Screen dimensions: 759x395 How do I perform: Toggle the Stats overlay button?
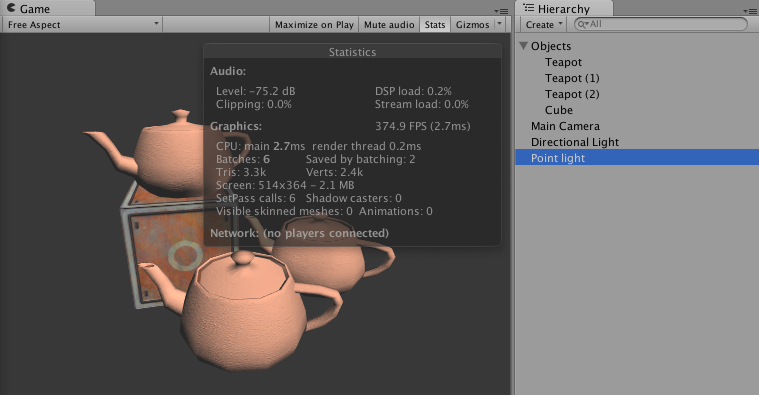[435, 25]
